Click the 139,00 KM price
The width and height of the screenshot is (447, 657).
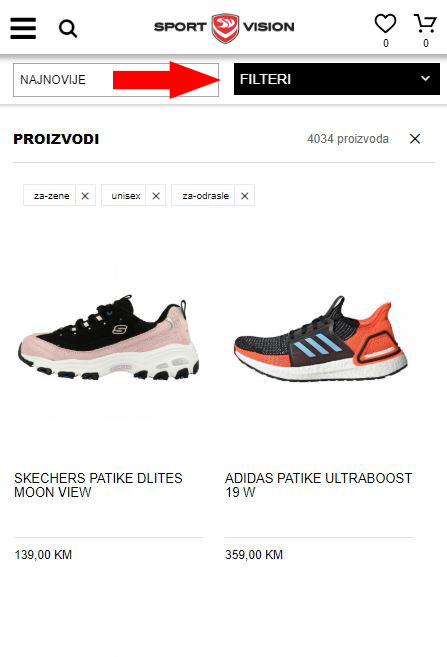pos(43,555)
